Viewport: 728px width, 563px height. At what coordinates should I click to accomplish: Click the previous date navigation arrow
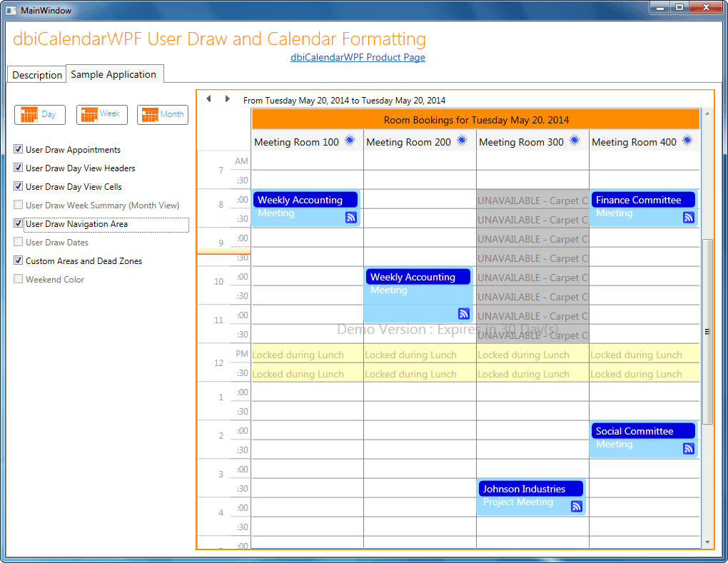[209, 99]
